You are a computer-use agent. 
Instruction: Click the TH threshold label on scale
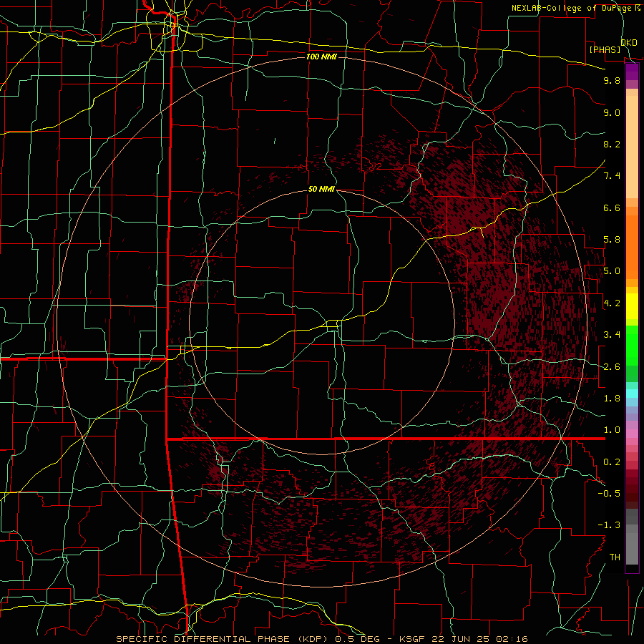615,557
